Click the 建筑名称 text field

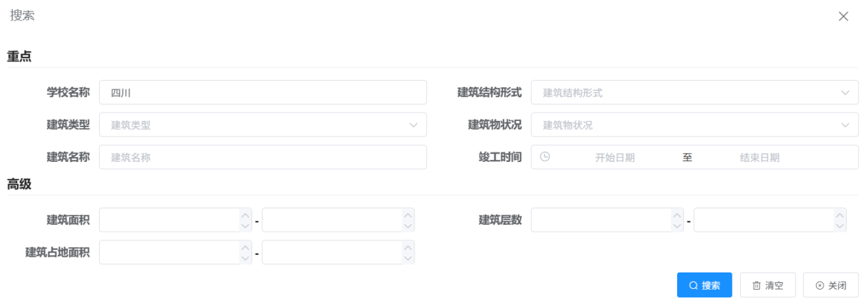[263, 157]
